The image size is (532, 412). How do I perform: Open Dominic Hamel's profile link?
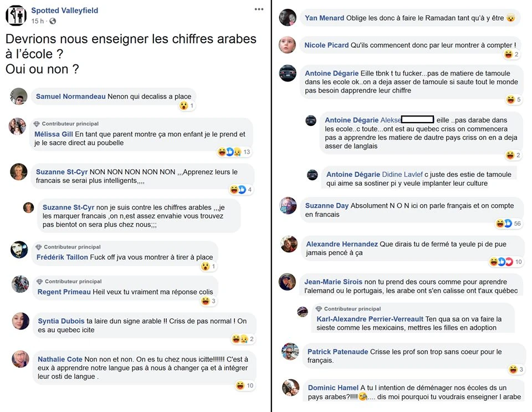pyautogui.click(x=332, y=388)
